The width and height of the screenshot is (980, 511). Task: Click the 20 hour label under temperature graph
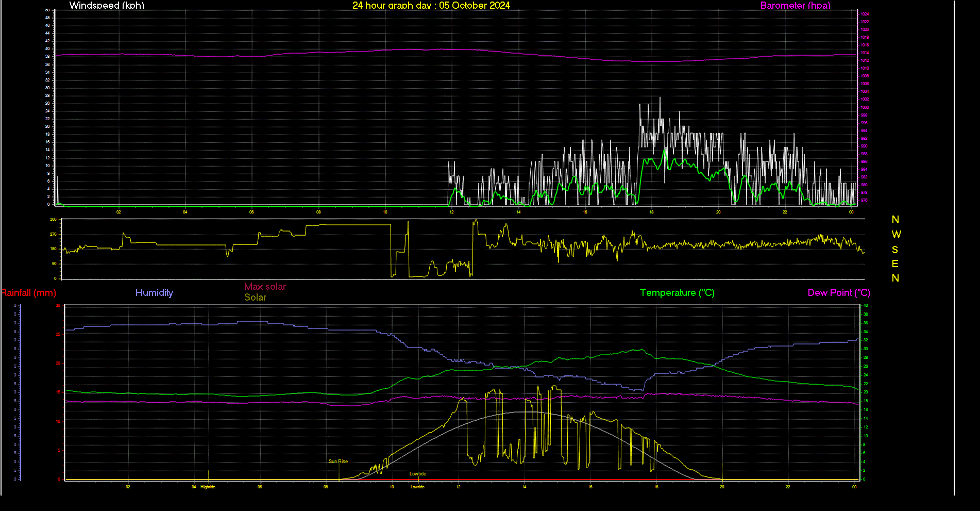tap(722, 487)
